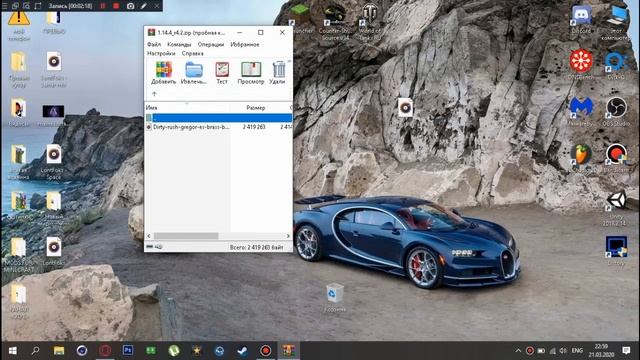Viewport: 640px width, 360px height.
Task: Launch the World of Tanks shortcut
Action: [x=370, y=21]
